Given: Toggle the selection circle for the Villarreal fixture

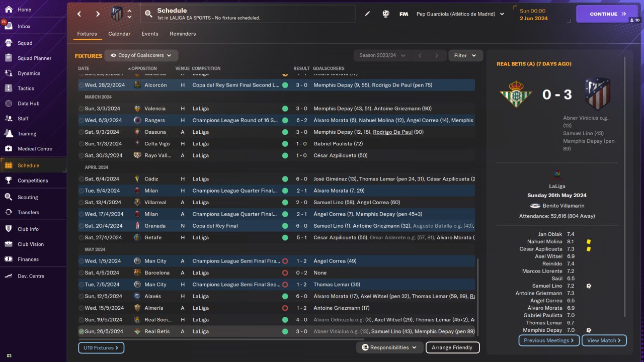Looking at the screenshot, I should click(81, 202).
